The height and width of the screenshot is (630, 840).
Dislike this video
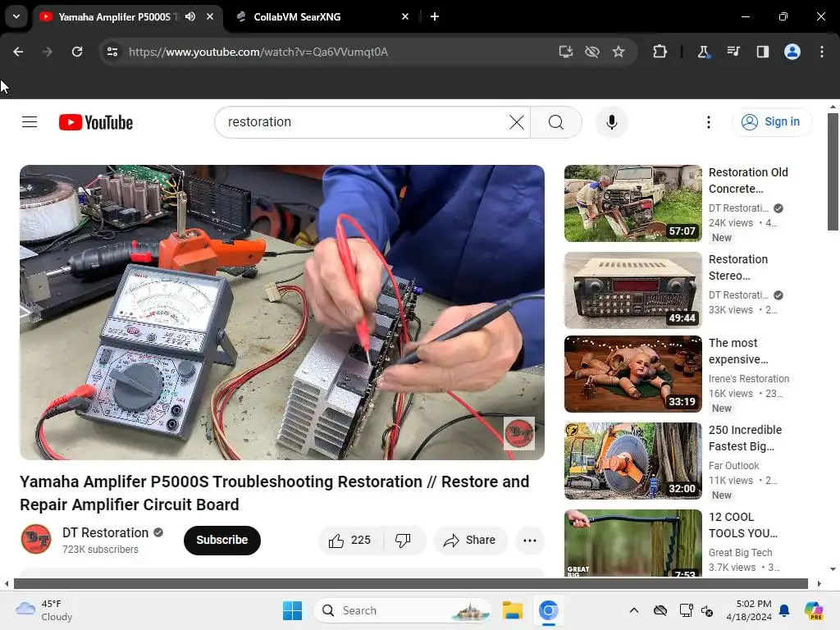tap(404, 540)
